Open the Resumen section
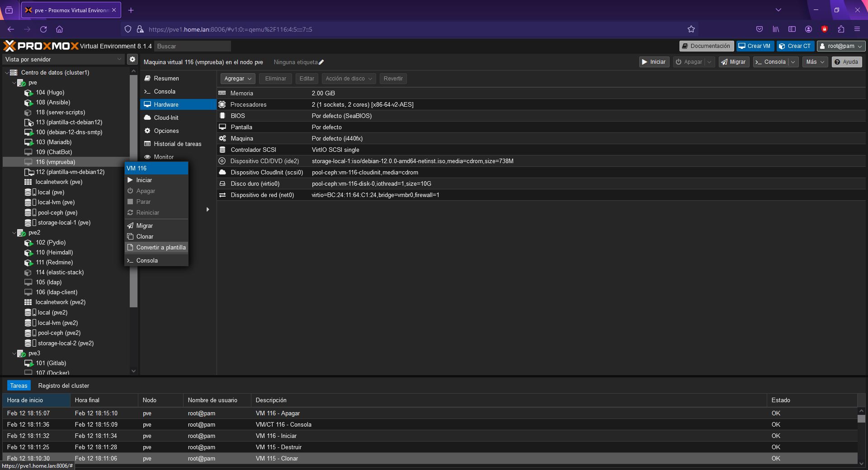The image size is (868, 470). (x=178, y=78)
